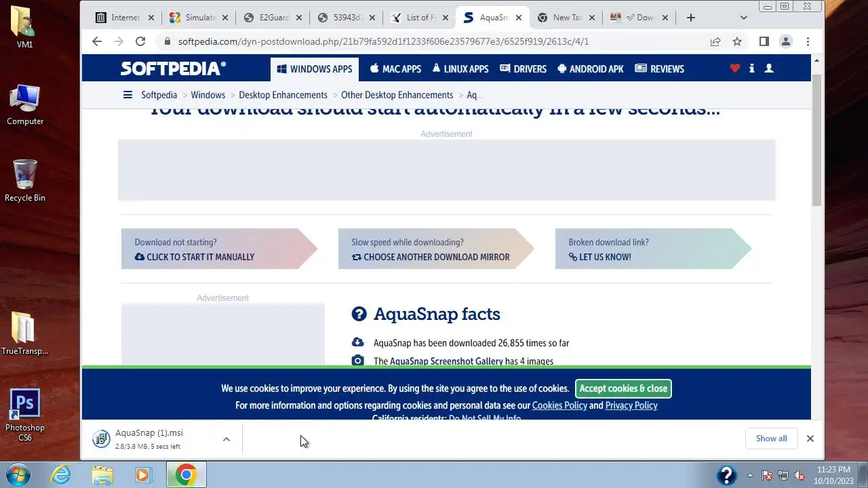
Task: Close the downloads bar
Action: click(x=810, y=439)
